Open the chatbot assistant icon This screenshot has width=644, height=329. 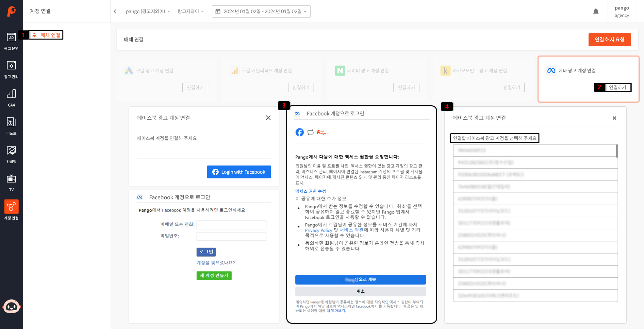(11, 306)
